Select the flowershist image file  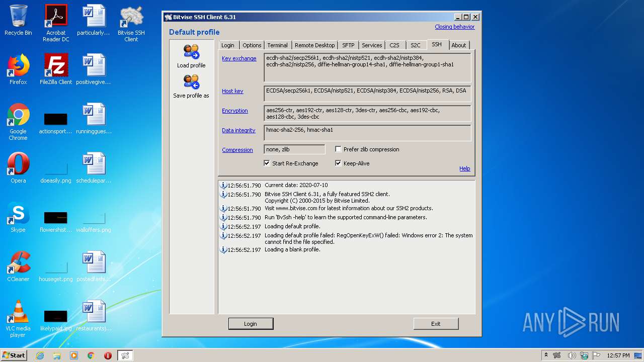(56, 222)
